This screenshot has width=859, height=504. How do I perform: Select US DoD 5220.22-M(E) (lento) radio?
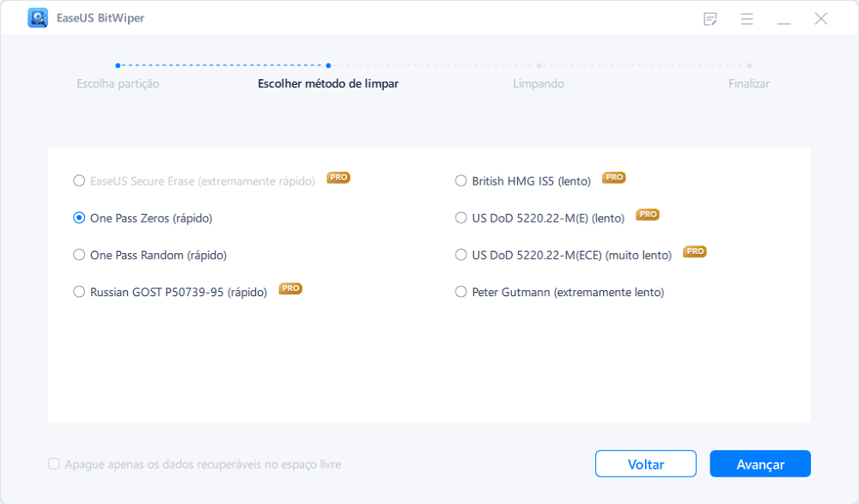[461, 218]
